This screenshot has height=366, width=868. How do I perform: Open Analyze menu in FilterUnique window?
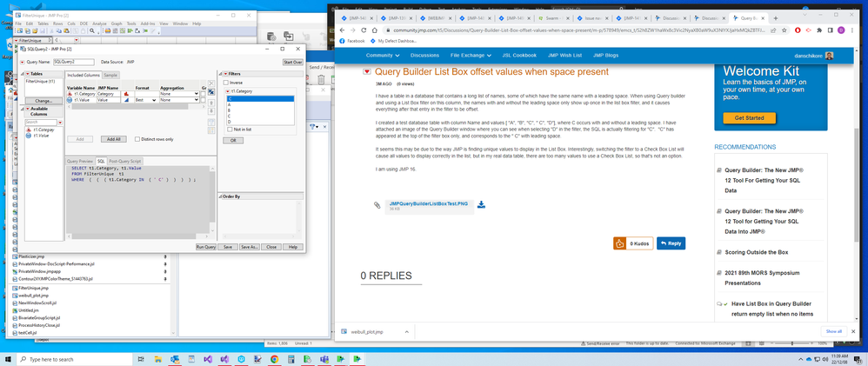[x=100, y=23]
